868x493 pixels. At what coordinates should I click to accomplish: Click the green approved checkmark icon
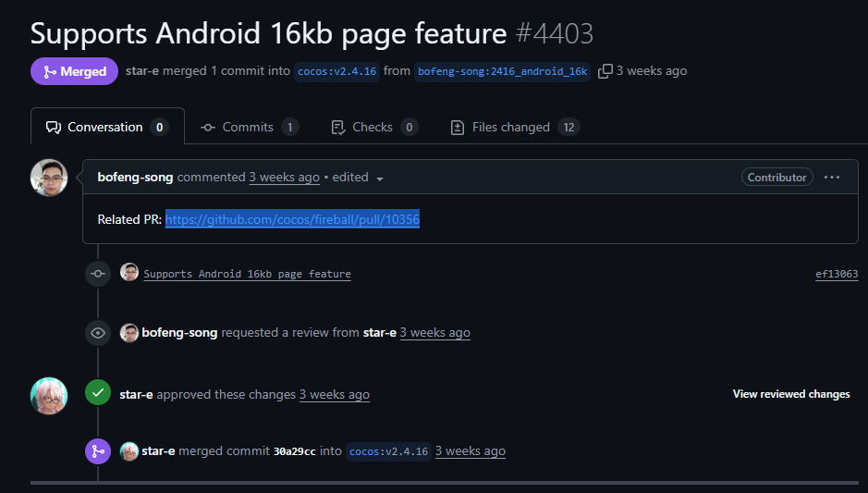[98, 393]
